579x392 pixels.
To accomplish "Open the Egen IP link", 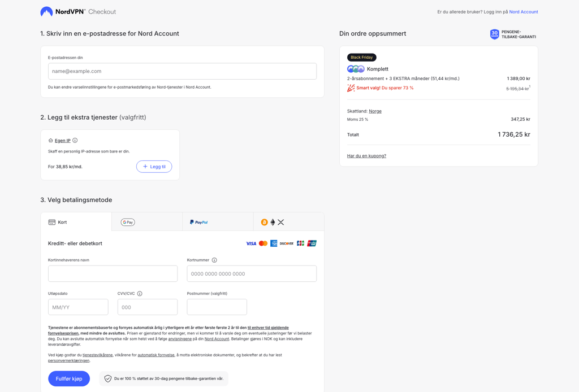I will click(62, 141).
